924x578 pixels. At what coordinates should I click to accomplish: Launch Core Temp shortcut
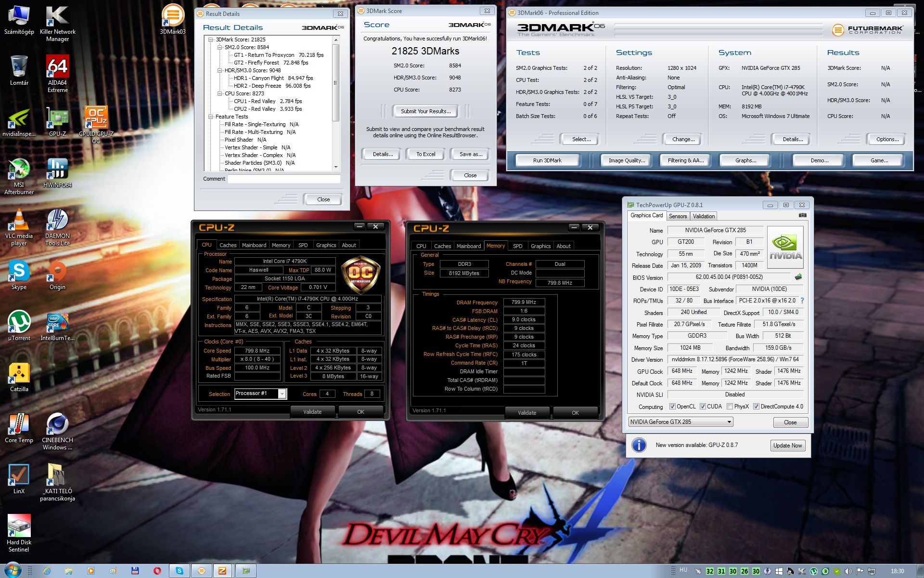pos(19,428)
